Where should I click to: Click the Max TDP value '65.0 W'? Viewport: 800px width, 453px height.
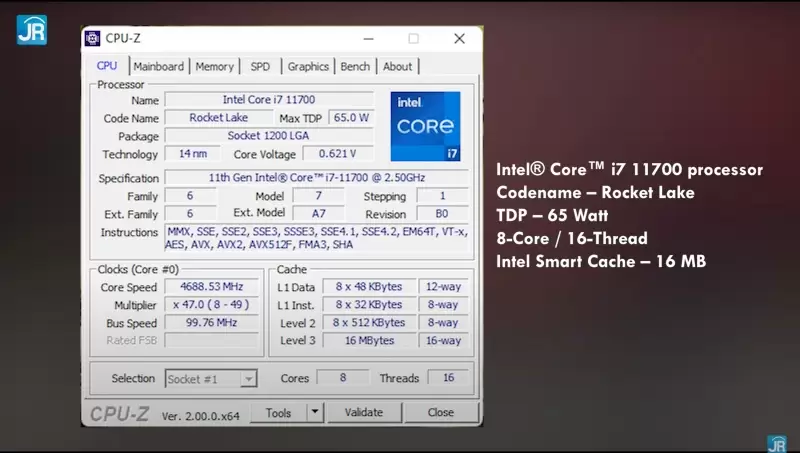(x=351, y=117)
